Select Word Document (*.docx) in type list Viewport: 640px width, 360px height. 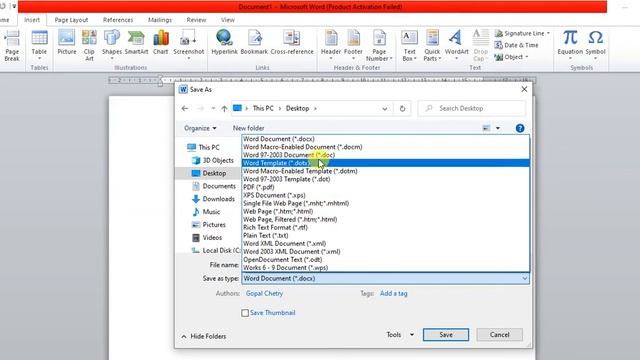point(386,139)
